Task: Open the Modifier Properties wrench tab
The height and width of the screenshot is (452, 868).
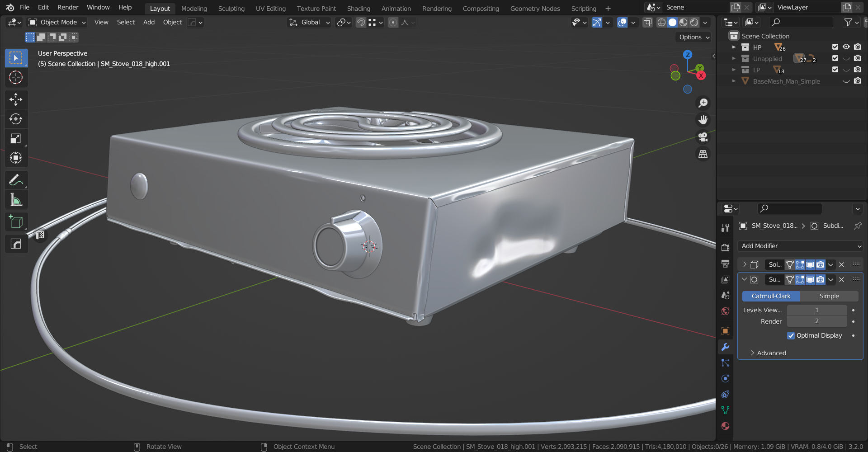Action: [x=725, y=347]
